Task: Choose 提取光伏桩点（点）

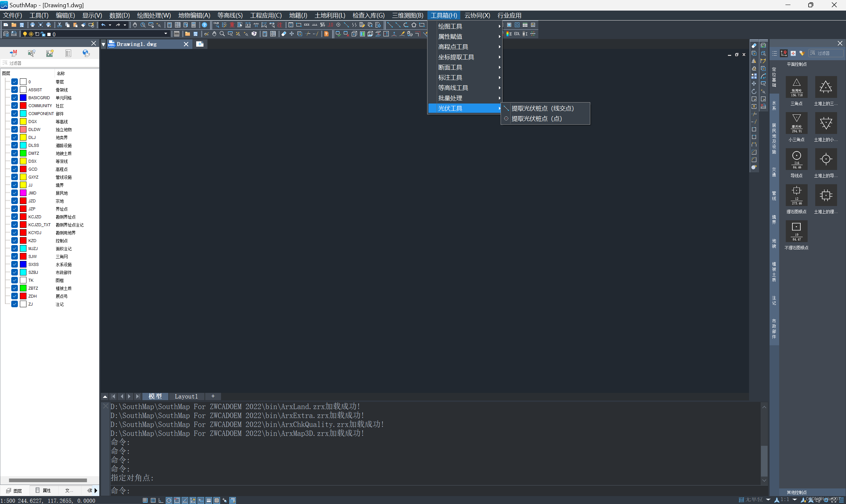Action: coord(546,118)
